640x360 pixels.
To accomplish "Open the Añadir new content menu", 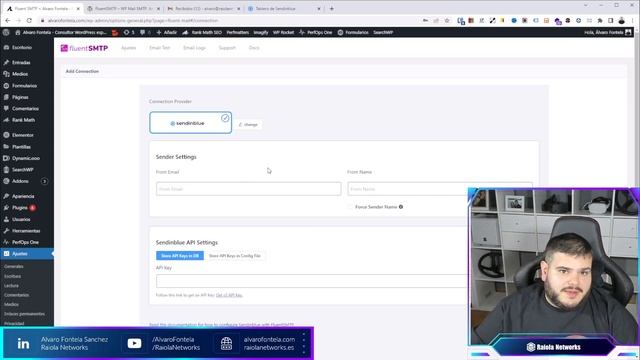I will pyautogui.click(x=167, y=32).
